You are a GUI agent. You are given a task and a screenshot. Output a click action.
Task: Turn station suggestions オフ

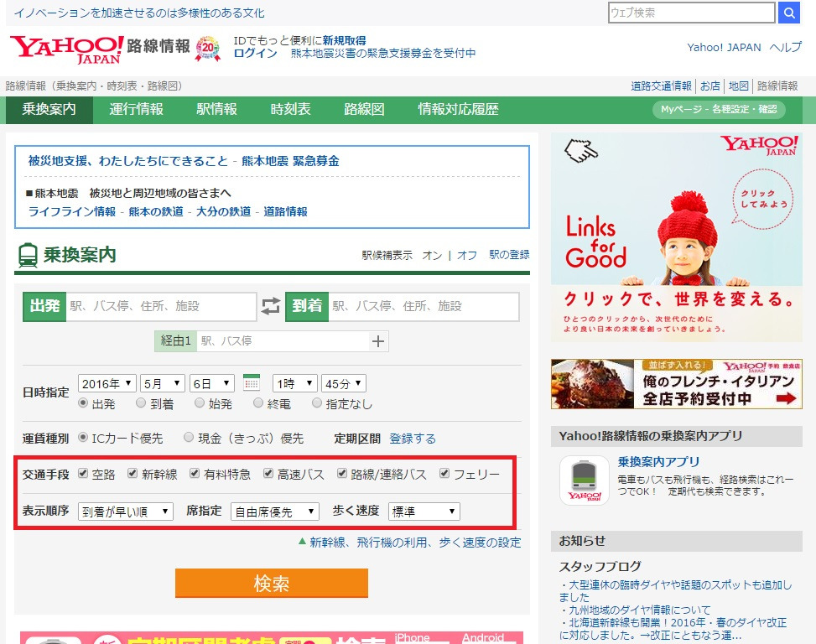pyautogui.click(x=467, y=256)
